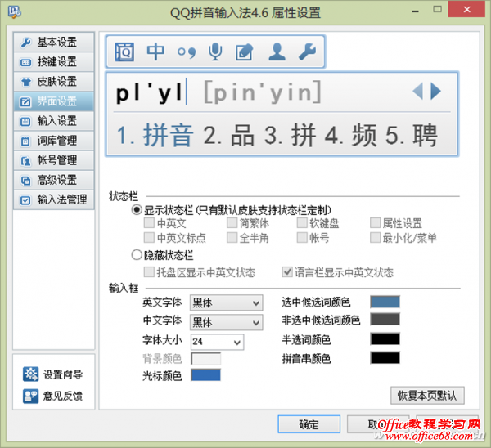The height and width of the screenshot is (448, 491).
Task: Minimize the QQ拼音 settings window
Action: (415, 11)
